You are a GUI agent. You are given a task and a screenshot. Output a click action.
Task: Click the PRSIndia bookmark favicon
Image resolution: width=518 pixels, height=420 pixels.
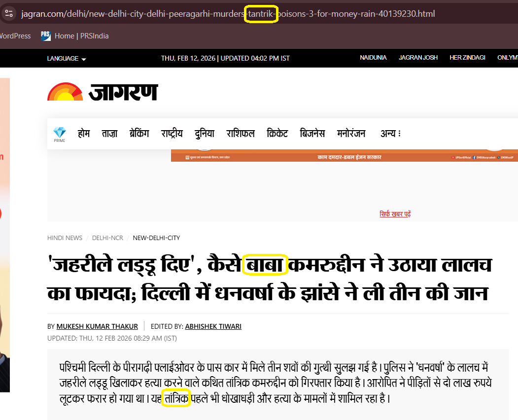click(46, 35)
